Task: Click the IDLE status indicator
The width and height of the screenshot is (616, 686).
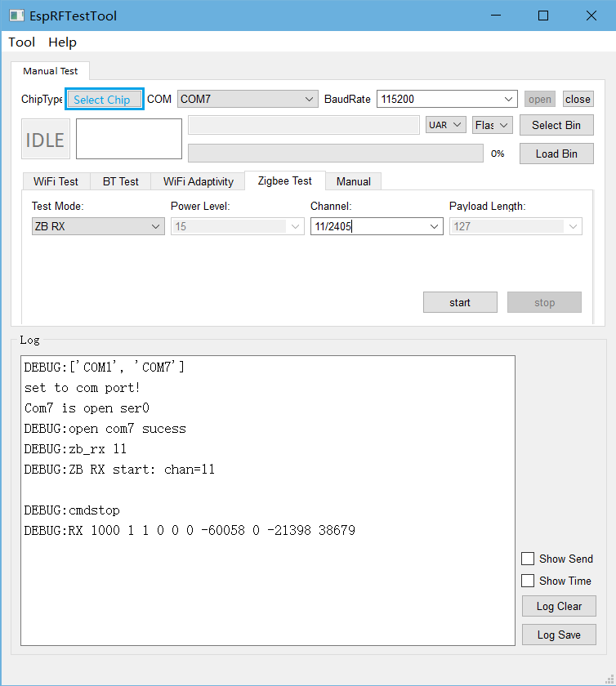Action: [45, 140]
